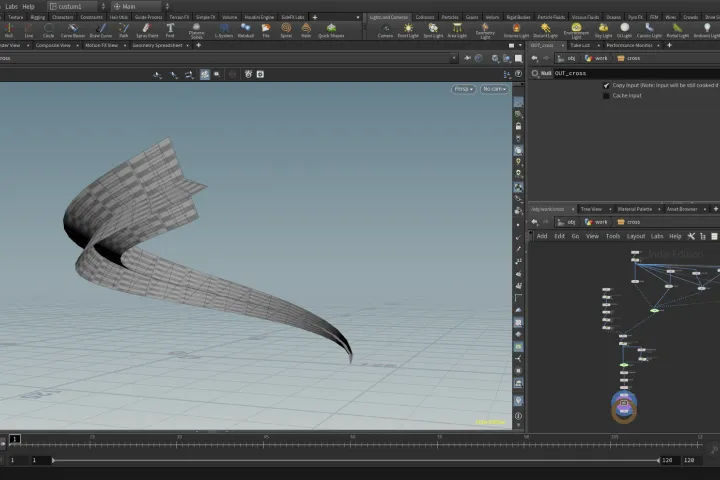Add a Caustic Light from the shelf

(x=649, y=30)
